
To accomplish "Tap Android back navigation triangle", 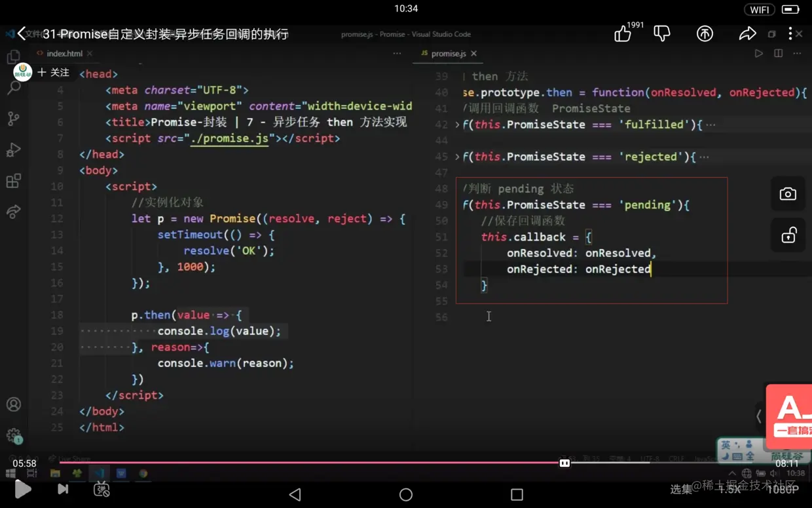I will tap(295, 494).
